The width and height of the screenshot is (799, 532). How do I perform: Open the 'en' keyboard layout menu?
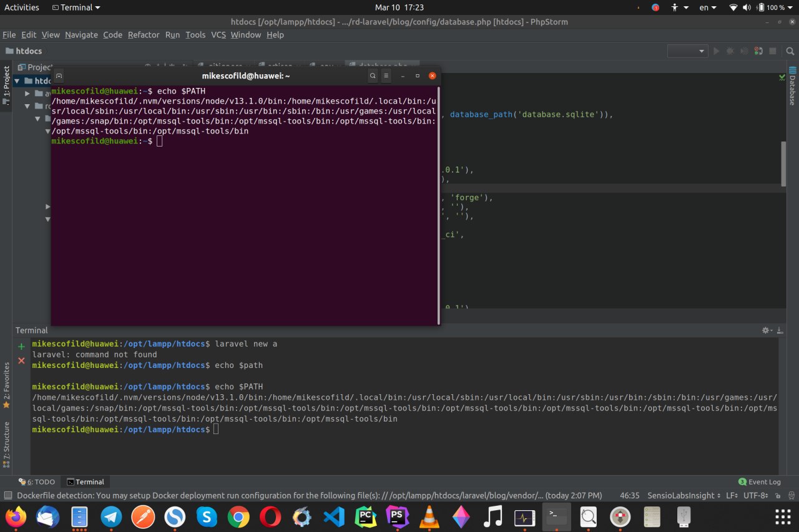[707, 7]
